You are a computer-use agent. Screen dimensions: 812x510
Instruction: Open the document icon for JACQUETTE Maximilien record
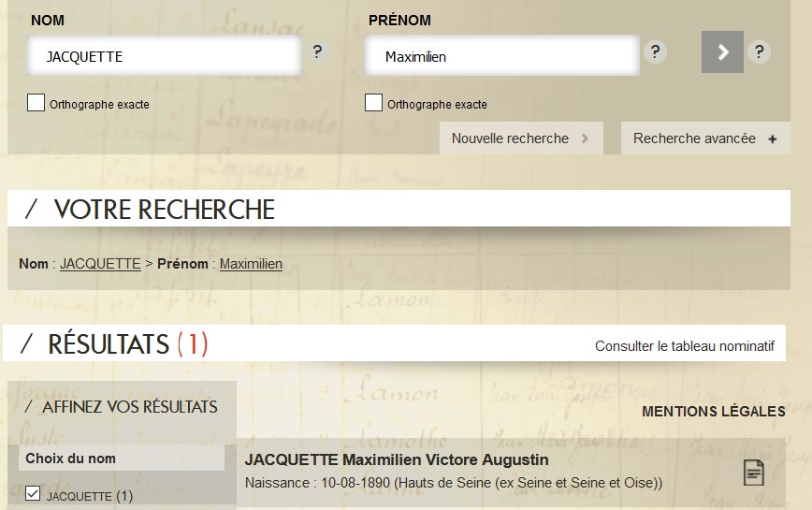753,473
